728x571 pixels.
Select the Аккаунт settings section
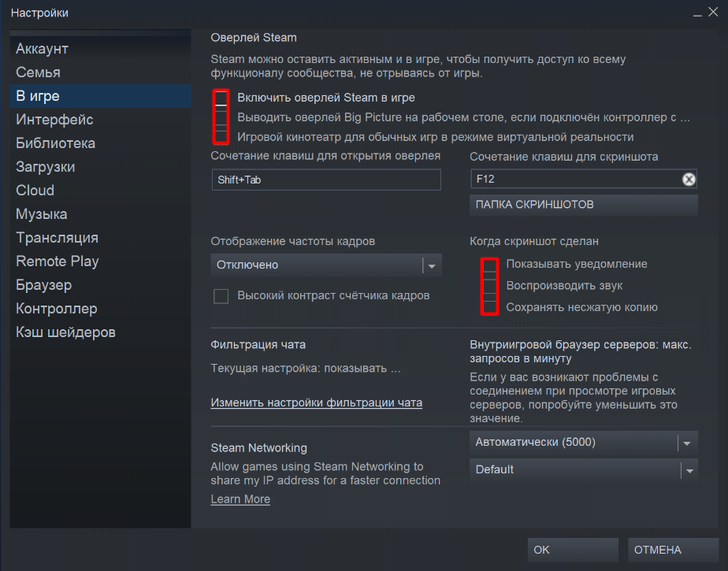(x=100, y=49)
